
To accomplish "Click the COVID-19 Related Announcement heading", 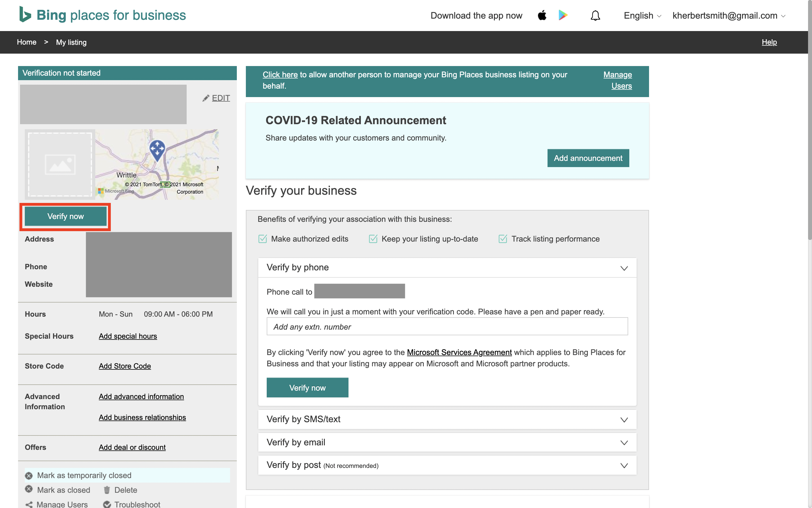I will click(x=356, y=120).
